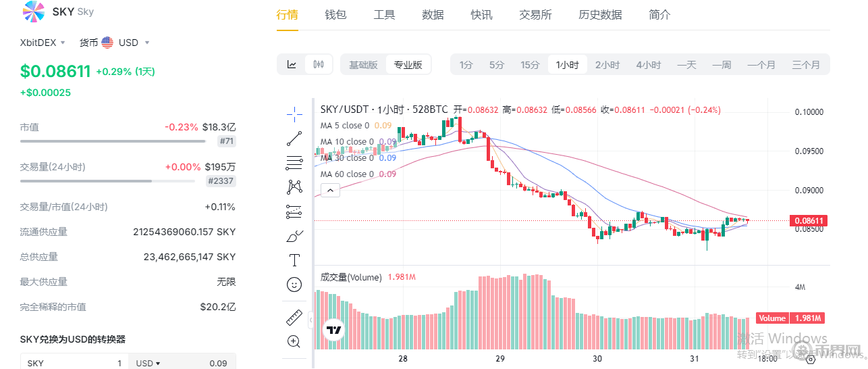Open the emoji icons tool
Viewport: 868px width, 369px height.
pyautogui.click(x=294, y=285)
